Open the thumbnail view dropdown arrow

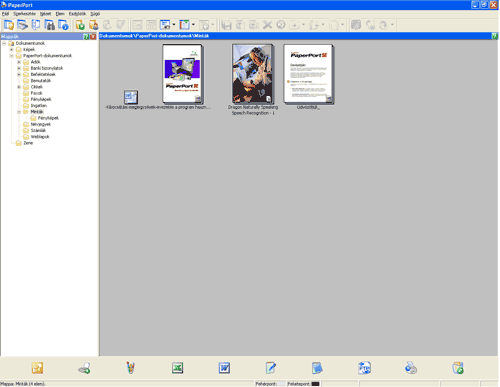[x=174, y=25]
